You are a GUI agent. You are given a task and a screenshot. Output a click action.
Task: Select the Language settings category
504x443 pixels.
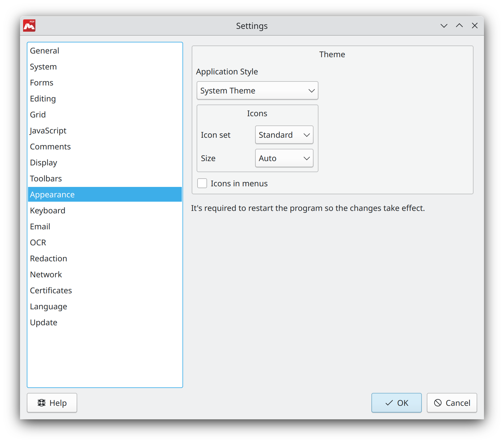pyautogui.click(x=105, y=306)
